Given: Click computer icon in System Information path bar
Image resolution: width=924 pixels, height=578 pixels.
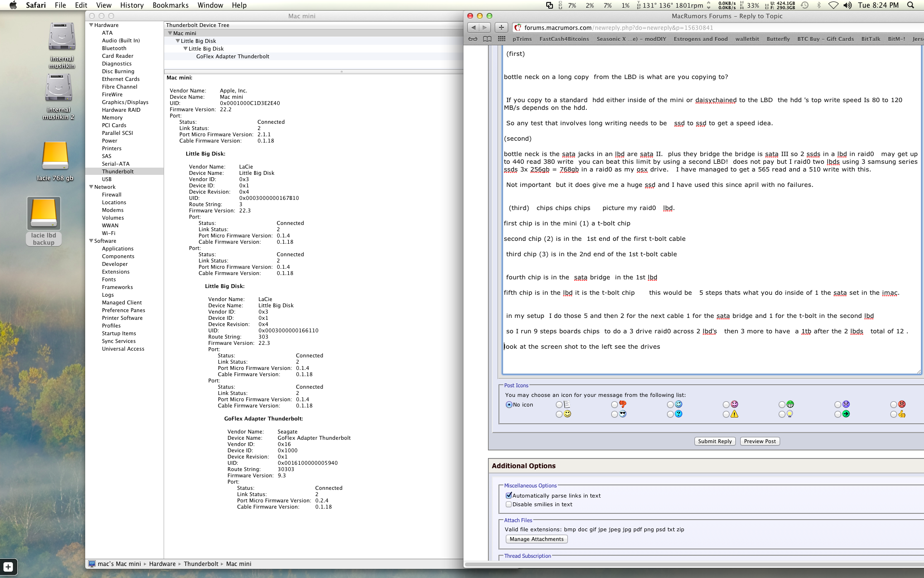Looking at the screenshot, I should point(92,564).
